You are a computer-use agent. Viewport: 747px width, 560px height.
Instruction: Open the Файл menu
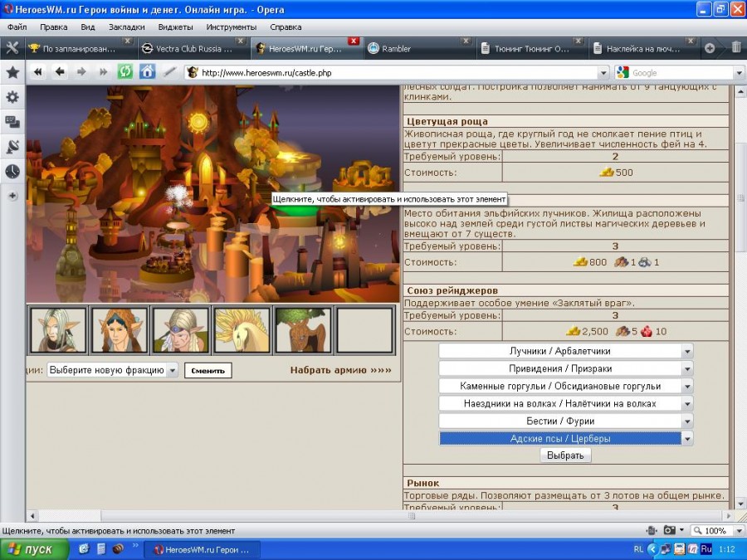tap(17, 27)
